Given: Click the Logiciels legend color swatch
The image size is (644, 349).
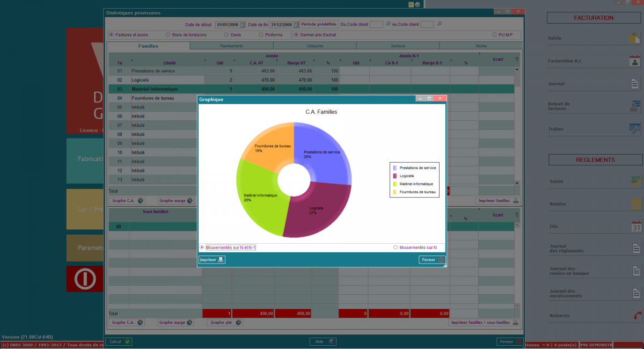Looking at the screenshot, I should (395, 176).
